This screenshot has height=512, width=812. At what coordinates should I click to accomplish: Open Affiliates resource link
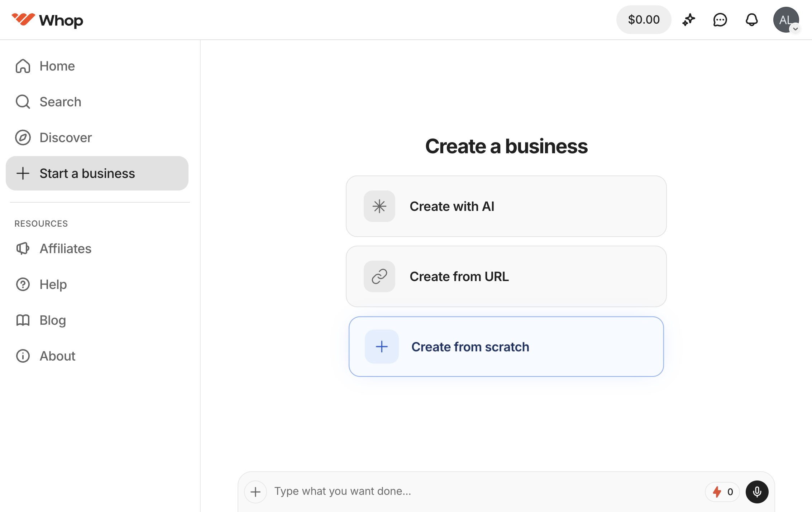(x=97, y=248)
